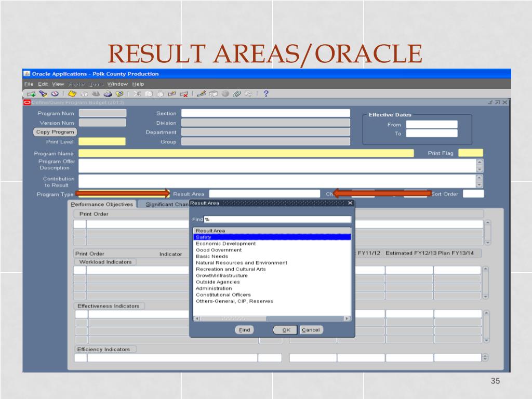Select Basic Needs in the list
532x399 pixels.
(272, 257)
